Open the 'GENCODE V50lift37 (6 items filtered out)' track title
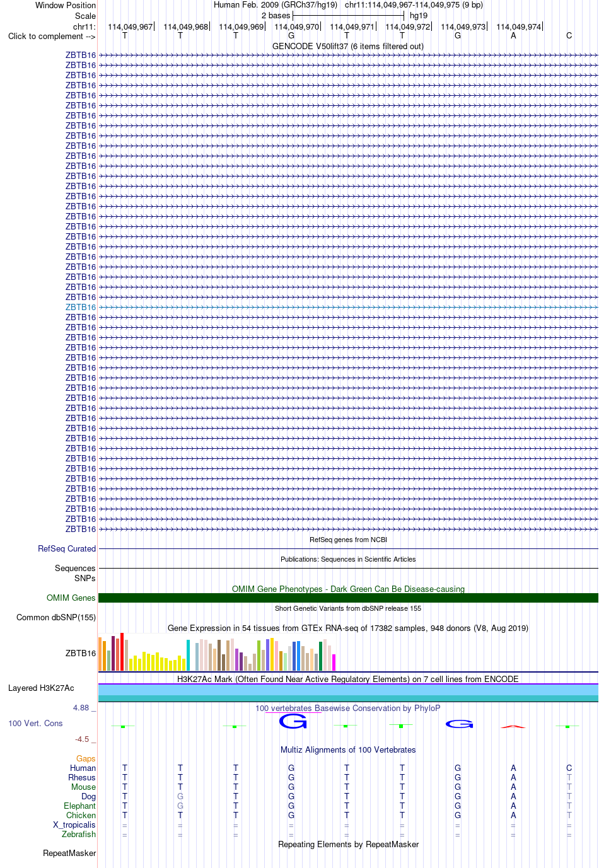Viewport: 599px width, 868px height. coord(348,46)
